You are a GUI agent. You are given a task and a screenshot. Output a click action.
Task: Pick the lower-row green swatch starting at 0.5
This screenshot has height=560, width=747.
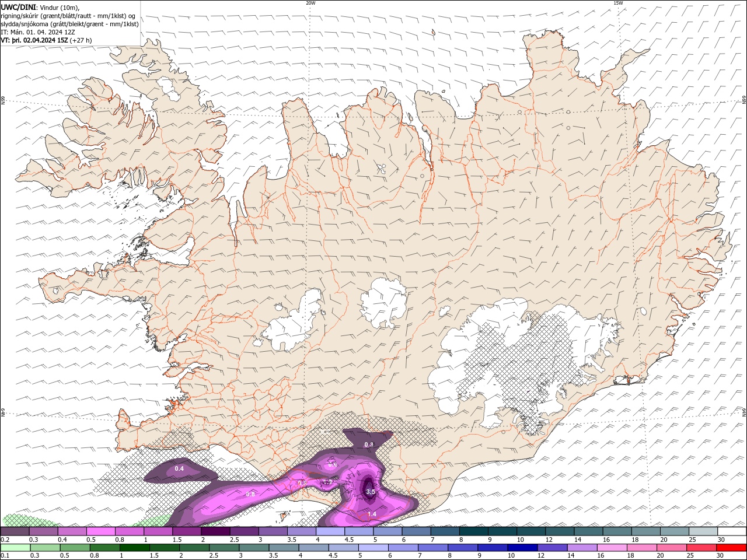coord(75,548)
